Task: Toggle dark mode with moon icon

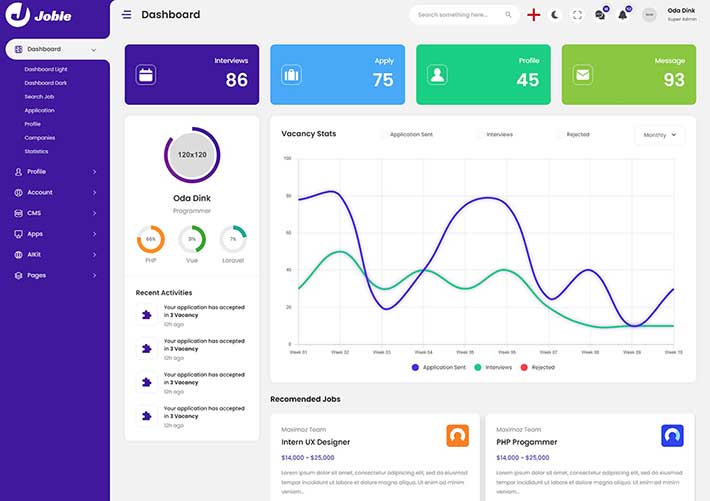Action: (555, 15)
